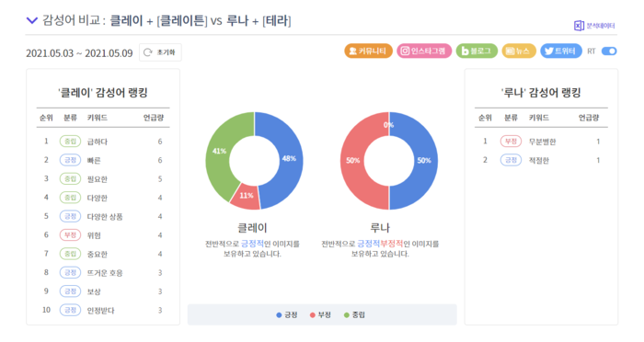Viewport: 644px width, 342px height.
Task: Click the 부정 tag beside 위험
Action: [x=70, y=235]
